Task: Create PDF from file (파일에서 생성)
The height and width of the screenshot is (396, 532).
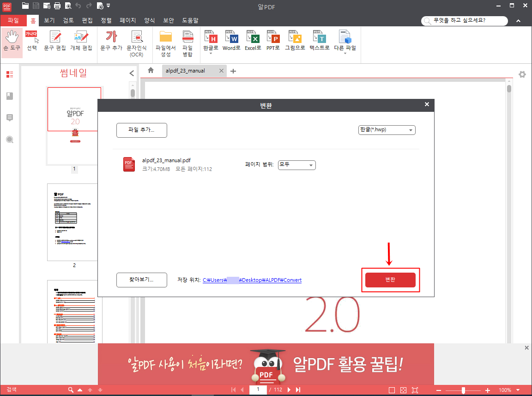Action: point(166,43)
